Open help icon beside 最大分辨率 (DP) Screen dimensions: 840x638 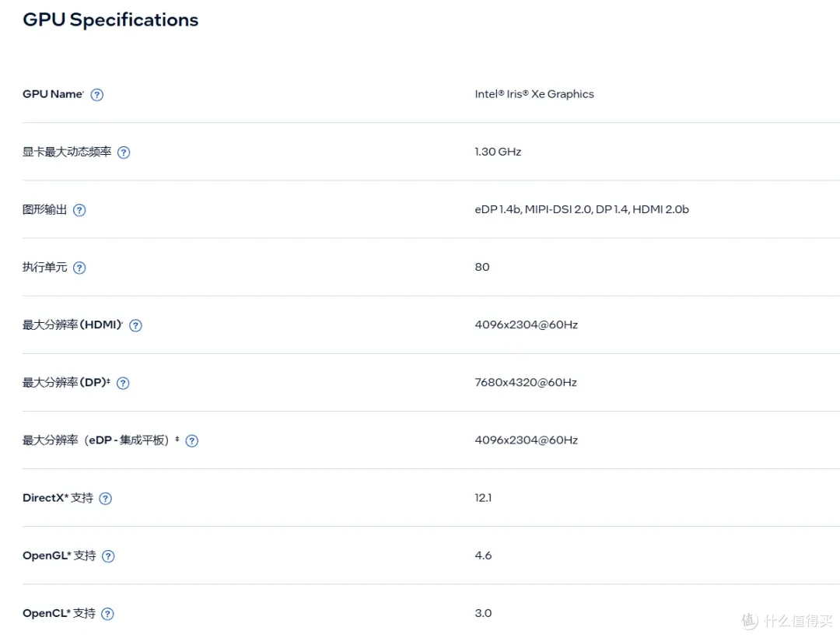(123, 383)
